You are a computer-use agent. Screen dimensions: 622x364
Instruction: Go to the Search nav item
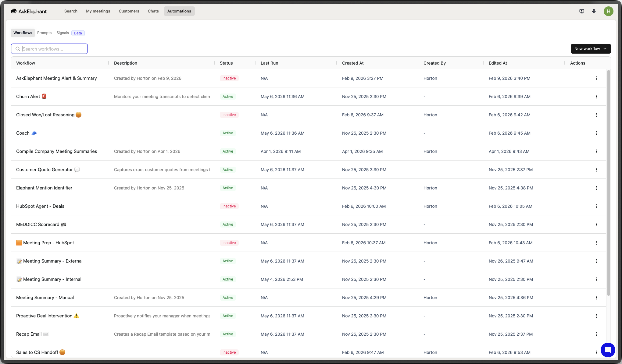(71, 11)
